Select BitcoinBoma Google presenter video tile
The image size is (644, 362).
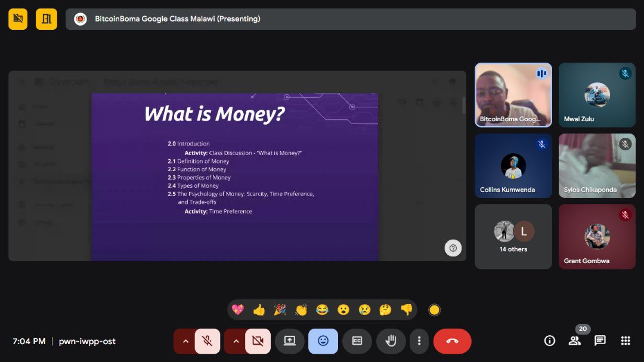513,95
